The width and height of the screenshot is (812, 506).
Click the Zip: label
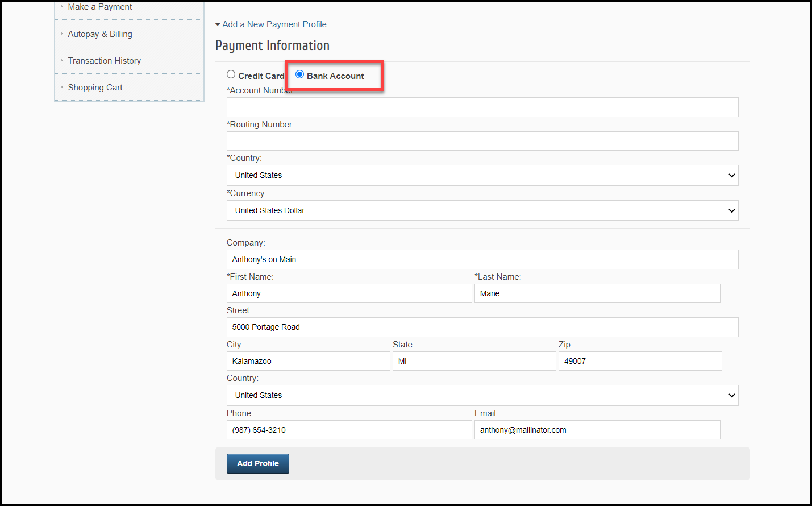point(565,345)
